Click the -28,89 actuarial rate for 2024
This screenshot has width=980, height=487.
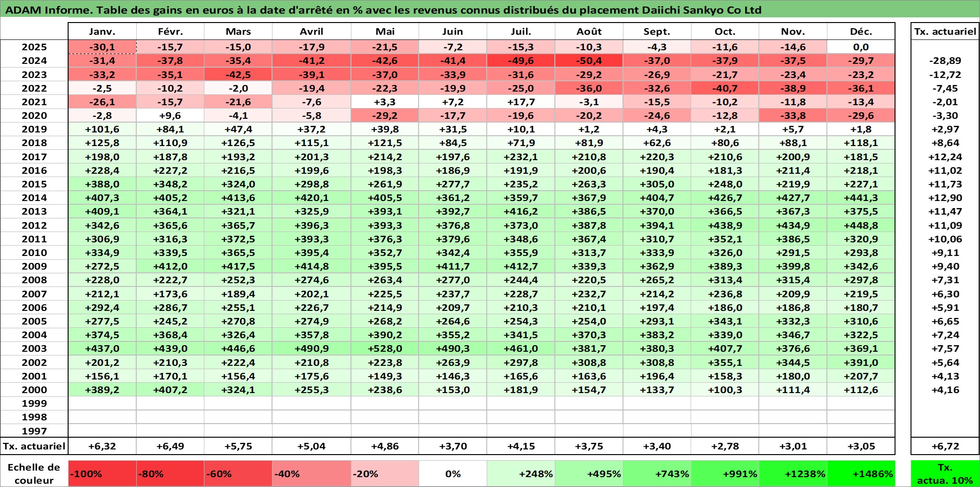(x=945, y=61)
